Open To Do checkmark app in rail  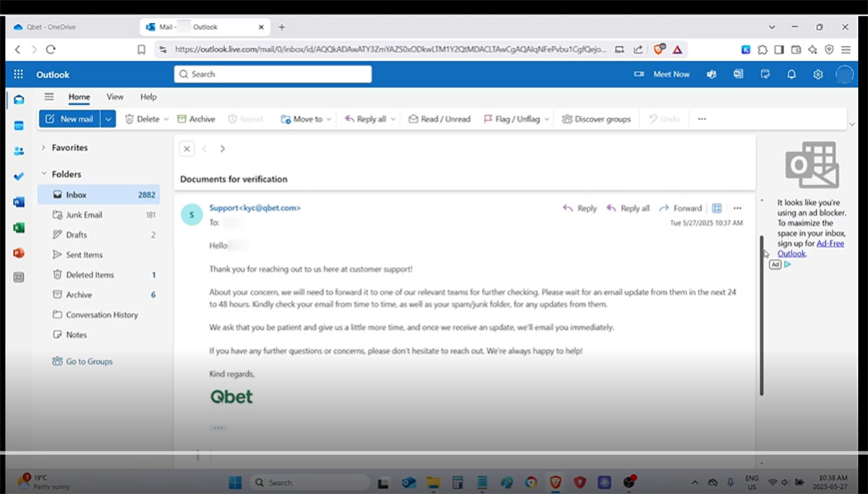pos(19,176)
